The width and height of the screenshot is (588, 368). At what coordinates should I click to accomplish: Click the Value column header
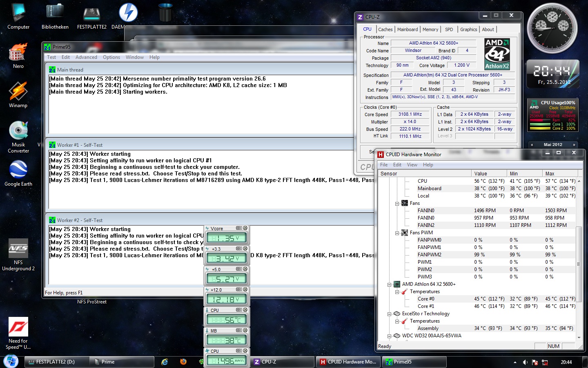click(x=489, y=173)
